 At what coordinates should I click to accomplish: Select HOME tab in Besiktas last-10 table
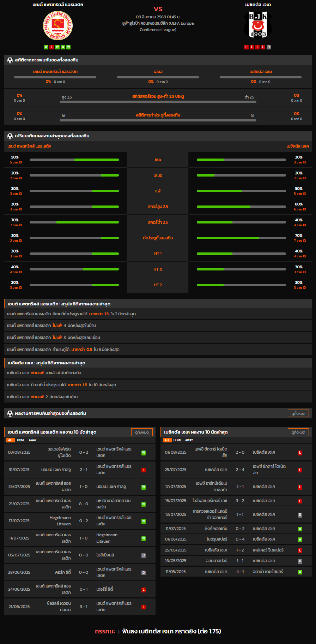177,440
